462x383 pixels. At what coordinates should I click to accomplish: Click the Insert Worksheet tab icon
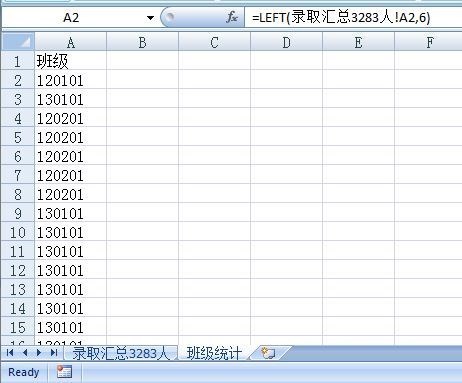tap(268, 353)
